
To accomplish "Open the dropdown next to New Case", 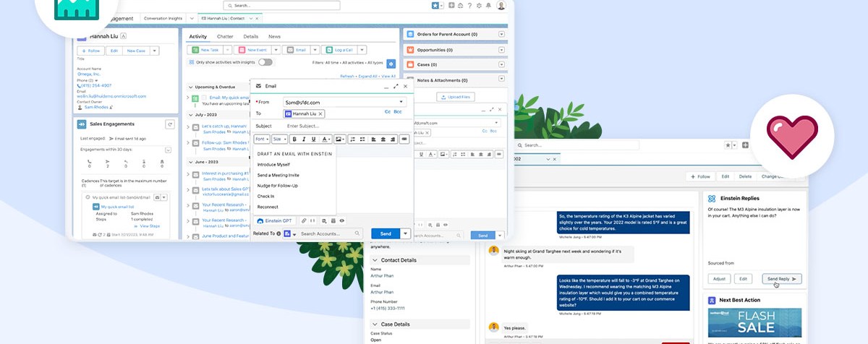I will (x=155, y=51).
